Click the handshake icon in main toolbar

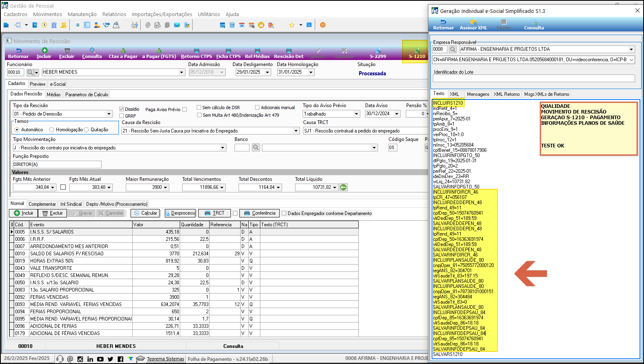[x=106, y=25]
